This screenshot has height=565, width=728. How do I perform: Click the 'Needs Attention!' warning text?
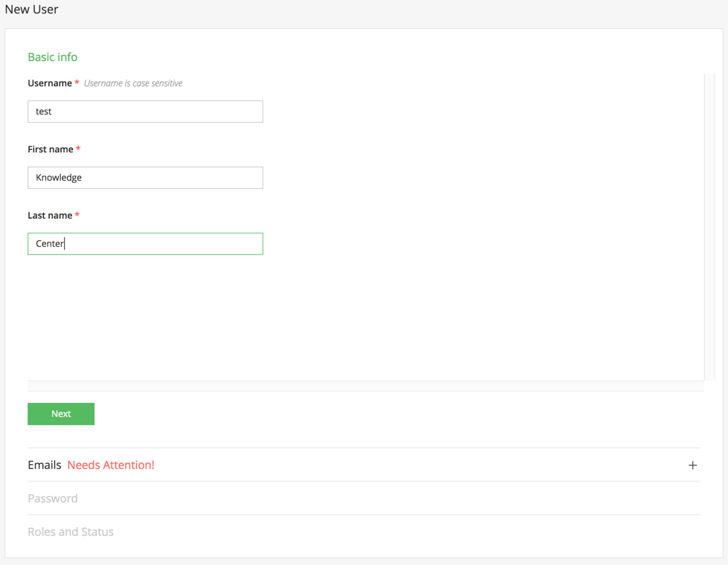(x=111, y=465)
